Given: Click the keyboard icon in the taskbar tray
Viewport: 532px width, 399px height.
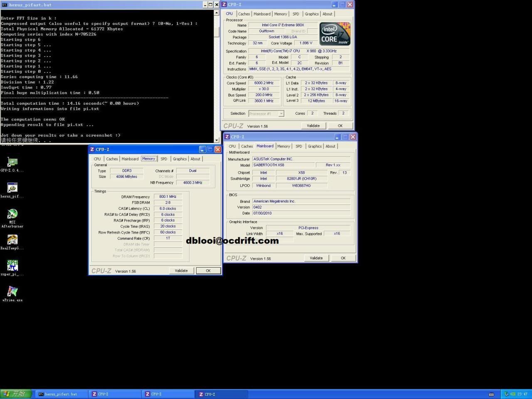Looking at the screenshot, I should 491,394.
